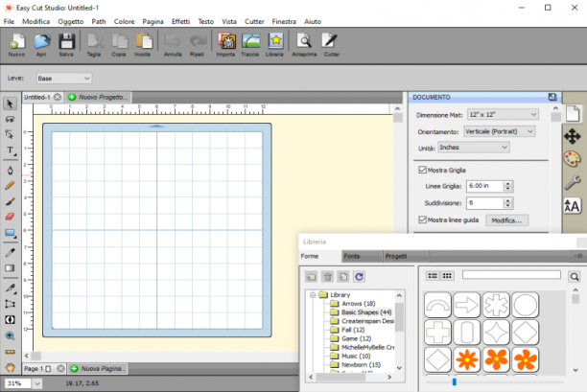Image resolution: width=587 pixels, height=392 pixels.
Task: Click the library refresh button
Action: 359,276
